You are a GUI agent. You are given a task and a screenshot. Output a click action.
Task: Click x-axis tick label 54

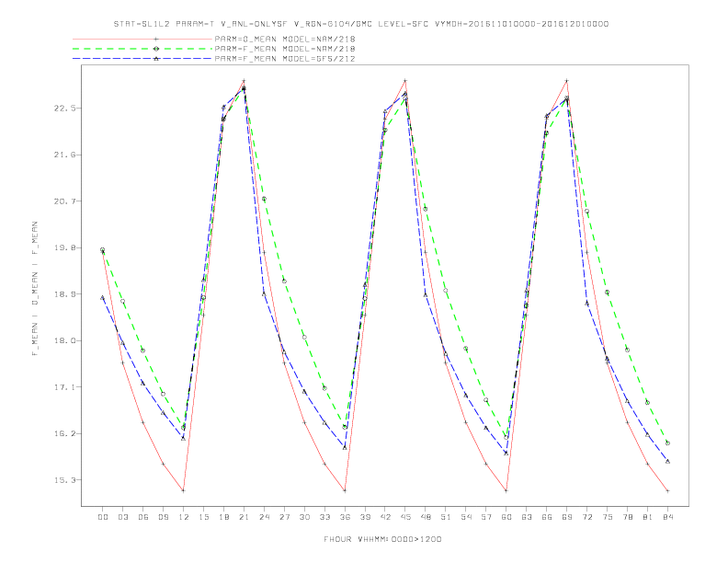click(x=466, y=517)
